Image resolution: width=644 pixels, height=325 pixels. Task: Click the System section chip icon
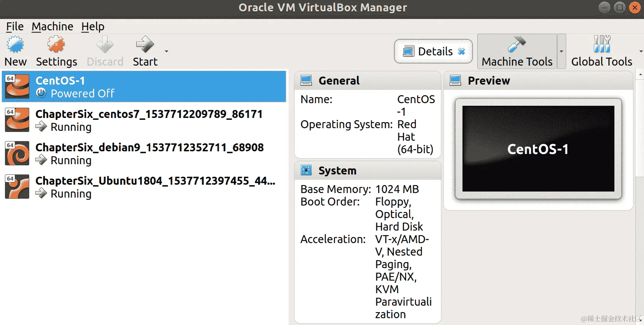pos(306,170)
